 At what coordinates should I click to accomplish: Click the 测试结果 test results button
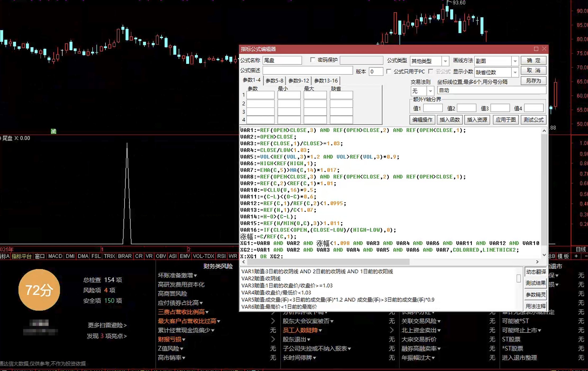coord(536,283)
